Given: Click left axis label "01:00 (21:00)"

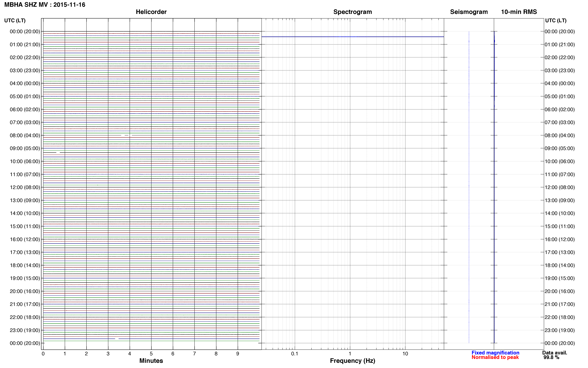Looking at the screenshot, I should point(25,44).
